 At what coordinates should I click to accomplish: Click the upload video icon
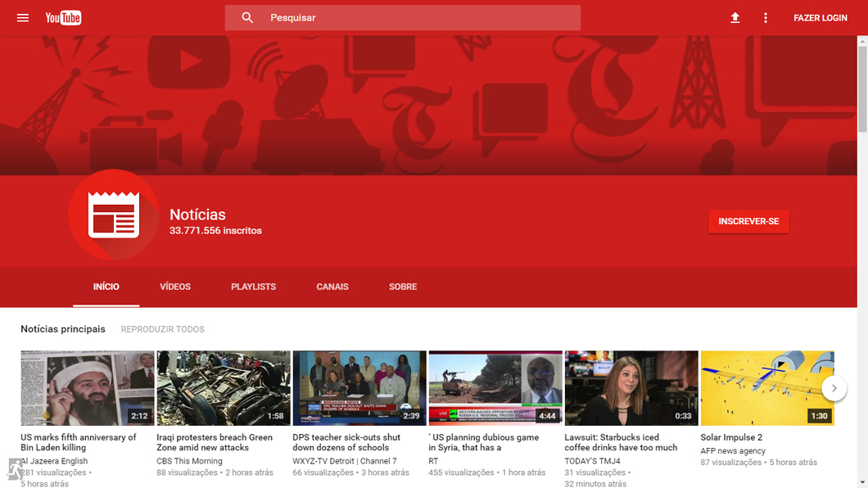735,18
